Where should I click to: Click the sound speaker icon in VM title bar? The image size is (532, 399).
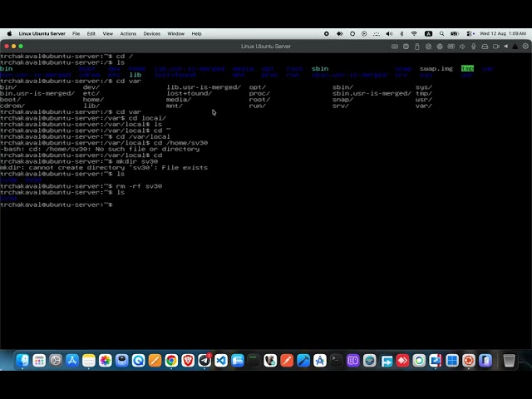point(462,47)
